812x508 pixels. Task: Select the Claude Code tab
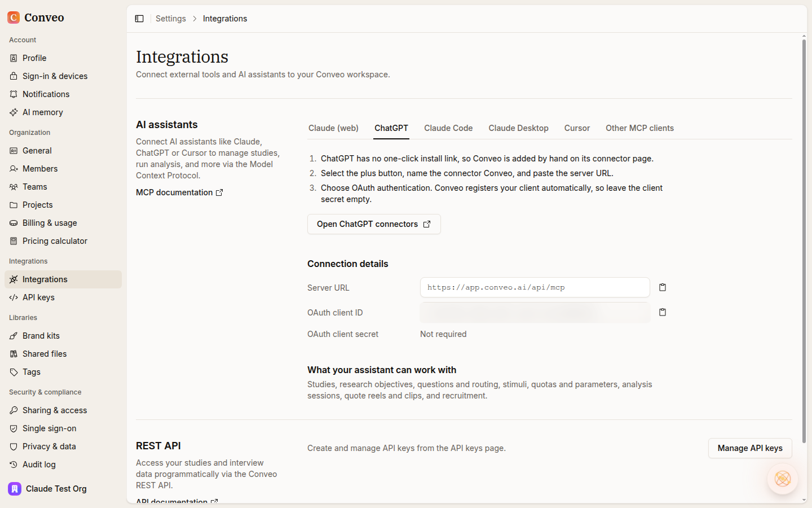[x=448, y=128]
